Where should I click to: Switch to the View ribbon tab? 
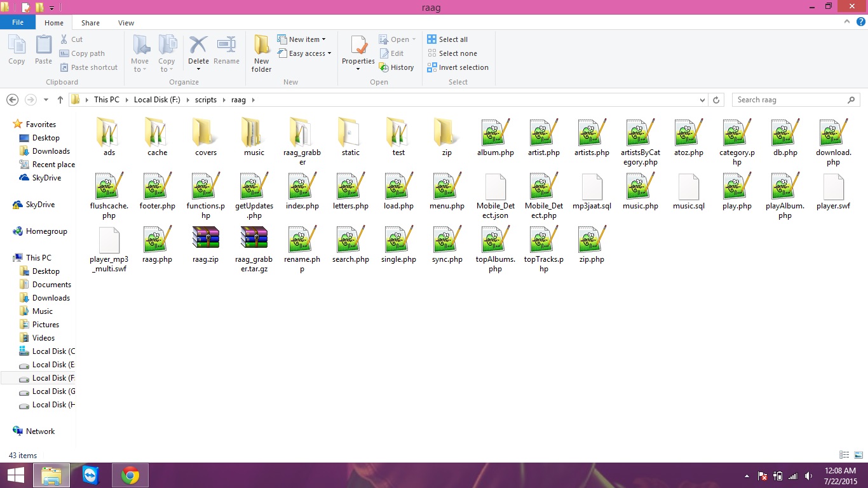coord(126,23)
